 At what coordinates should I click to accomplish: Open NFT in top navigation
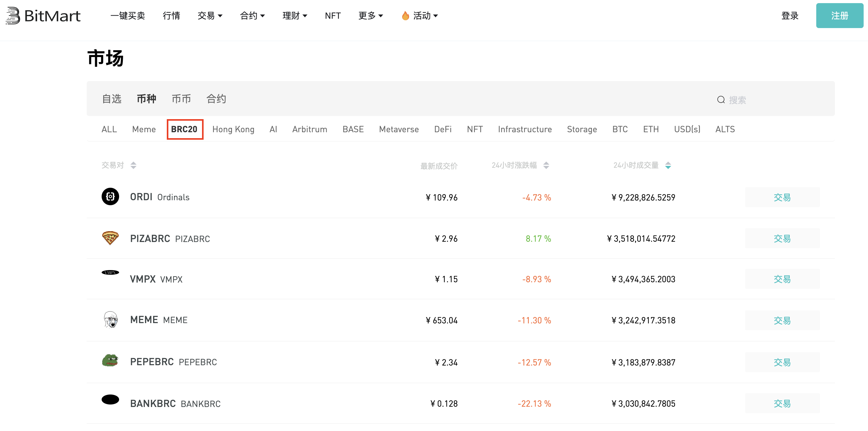click(333, 16)
